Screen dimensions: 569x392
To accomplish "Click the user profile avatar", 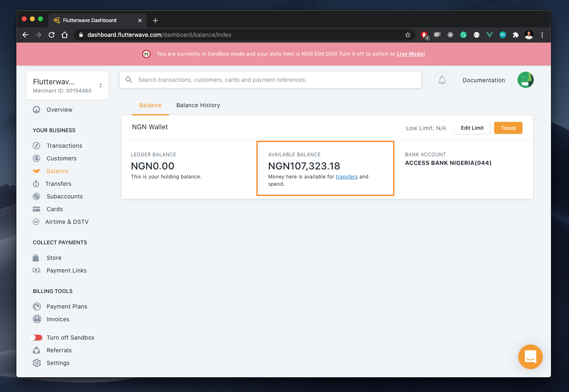I will click(x=526, y=80).
